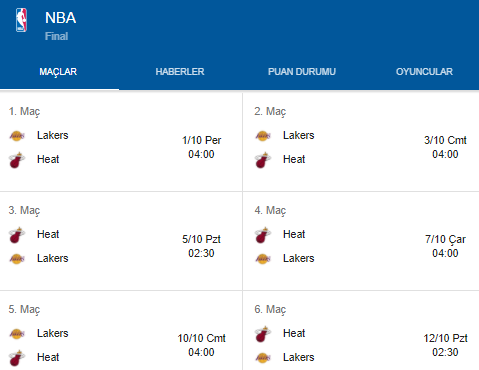The image size is (479, 370).
Task: Switch to the MAÇLAR tab
Action: [x=58, y=72]
